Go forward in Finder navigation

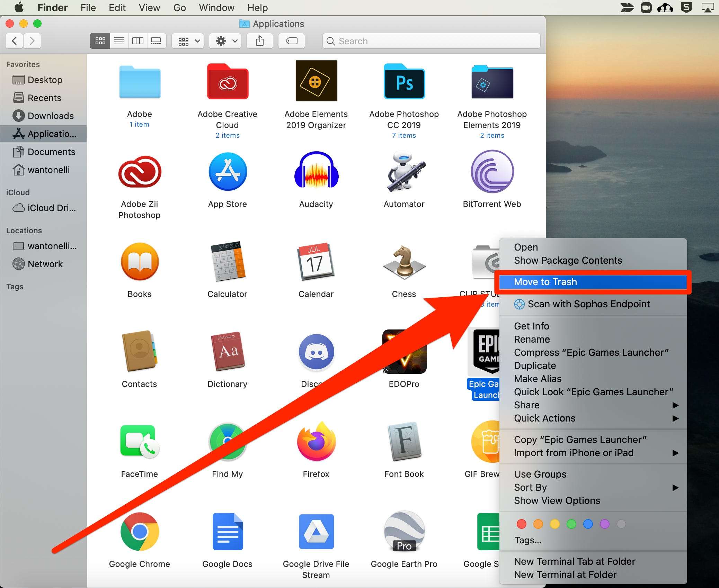pyautogui.click(x=32, y=41)
